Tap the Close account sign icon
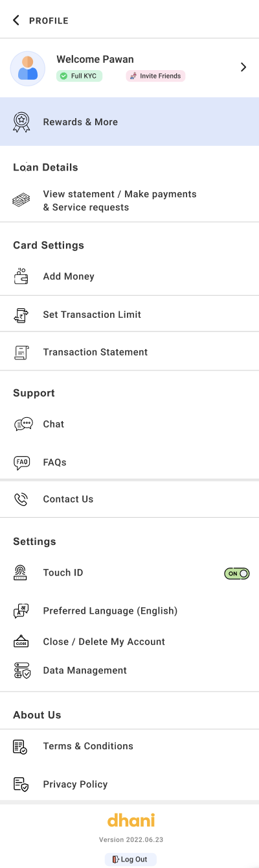Viewport: 259px width, 868px height. click(21, 642)
